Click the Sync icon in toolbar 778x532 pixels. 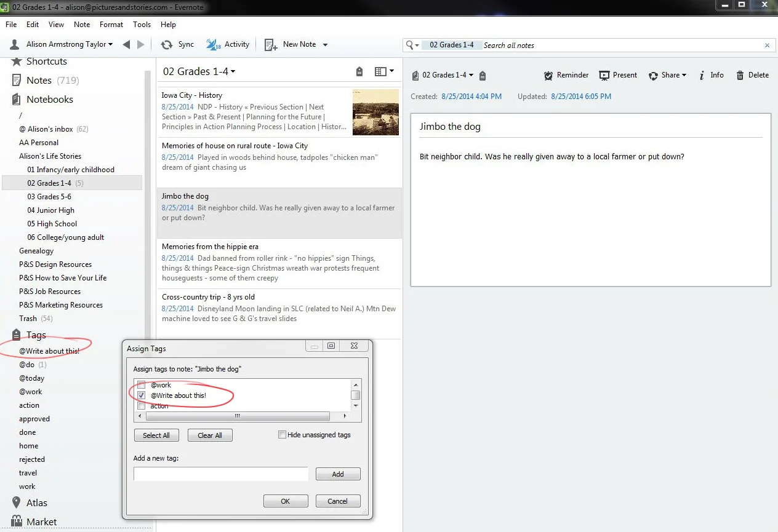tap(166, 44)
